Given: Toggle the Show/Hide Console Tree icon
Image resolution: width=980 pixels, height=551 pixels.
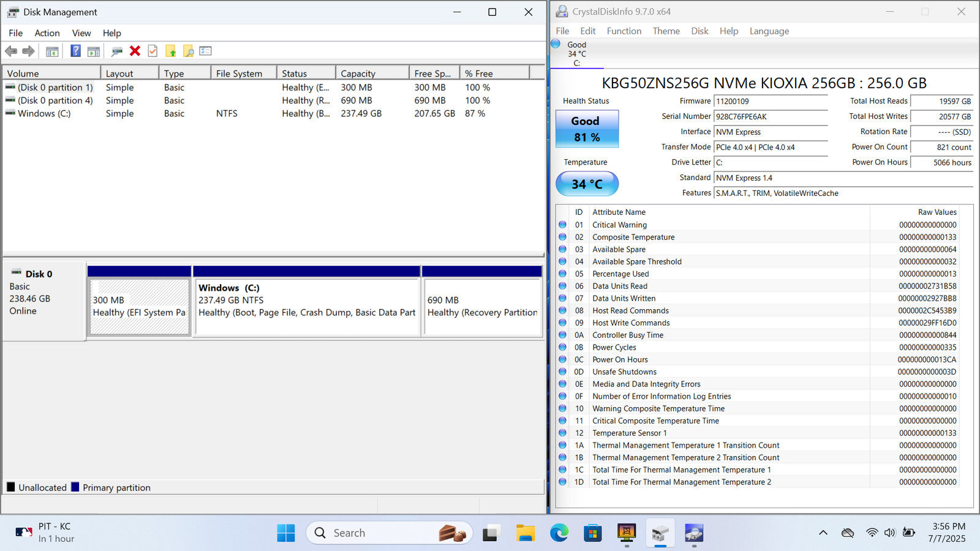Looking at the screenshot, I should click(x=52, y=51).
